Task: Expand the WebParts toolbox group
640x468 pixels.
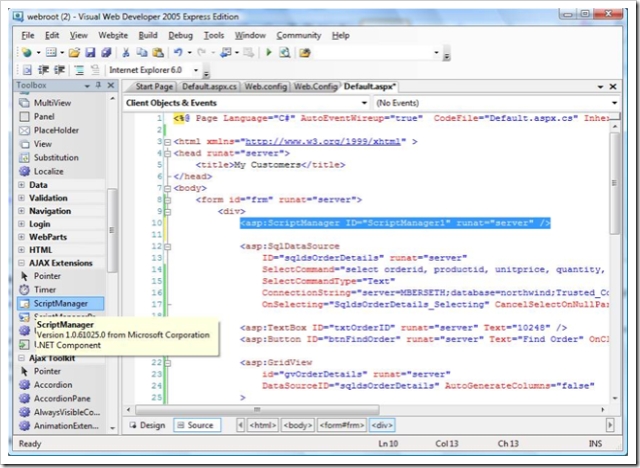Action: [21, 237]
